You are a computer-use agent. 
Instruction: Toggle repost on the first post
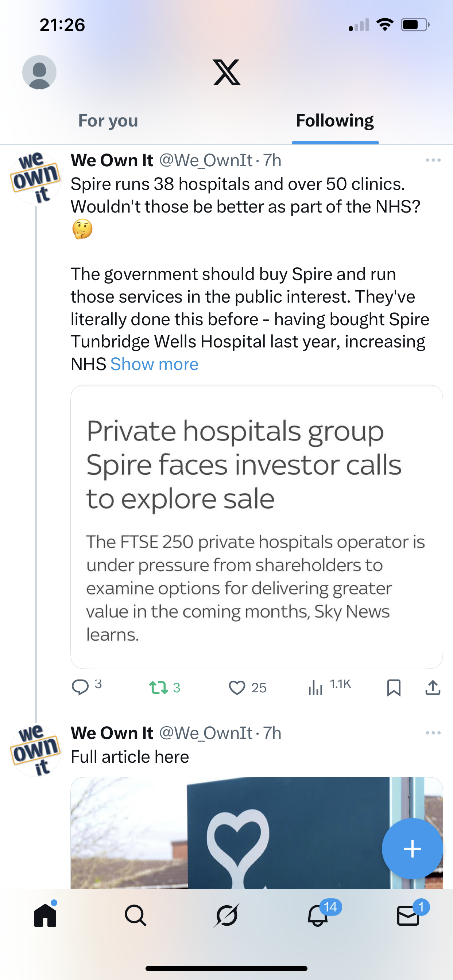(159, 687)
